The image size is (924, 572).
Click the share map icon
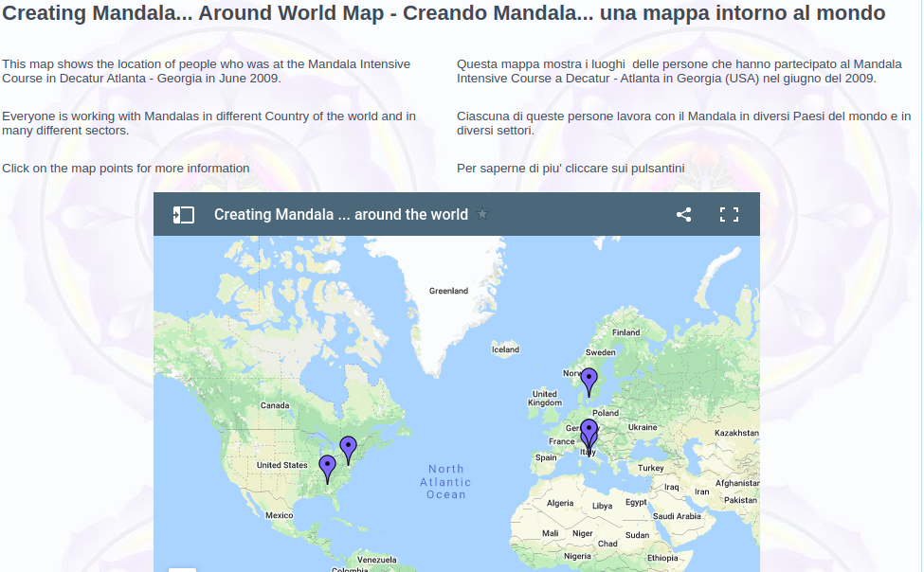pos(683,214)
